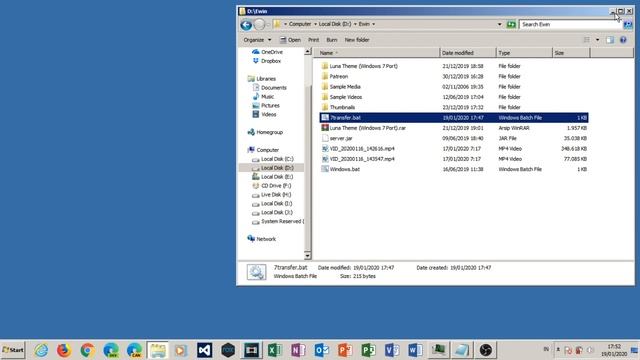Click the search icon beside Search Ewin
This screenshot has height=360, width=640.
628,25
